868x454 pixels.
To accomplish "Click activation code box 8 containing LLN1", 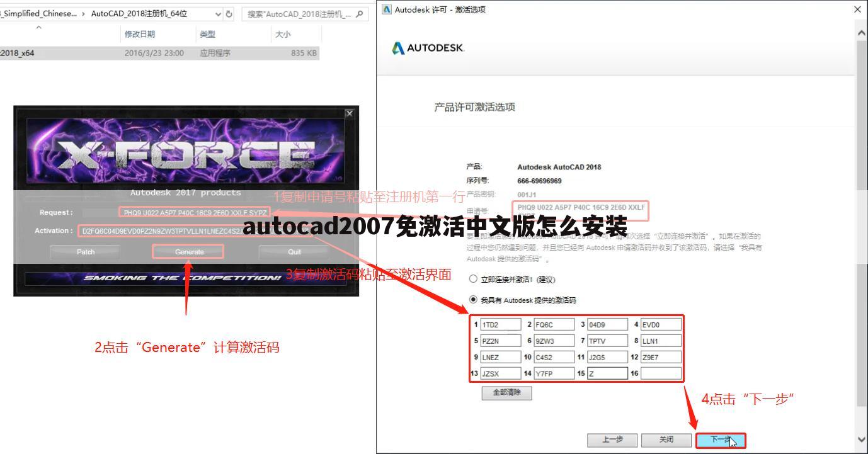I will click(x=661, y=341).
